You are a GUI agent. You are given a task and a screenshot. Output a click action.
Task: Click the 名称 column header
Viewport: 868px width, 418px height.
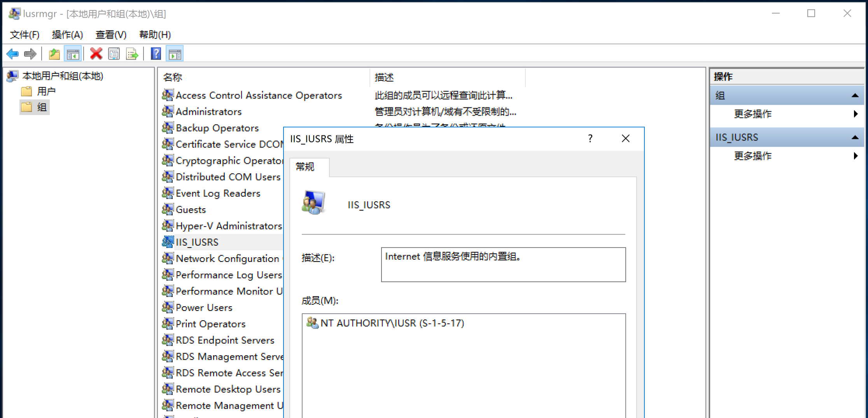click(173, 77)
